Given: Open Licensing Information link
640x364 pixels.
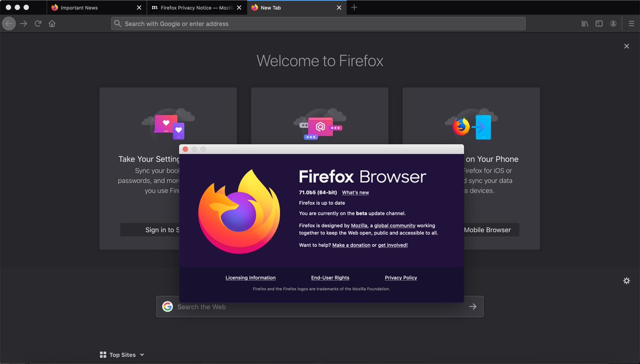Looking at the screenshot, I should 251,278.
